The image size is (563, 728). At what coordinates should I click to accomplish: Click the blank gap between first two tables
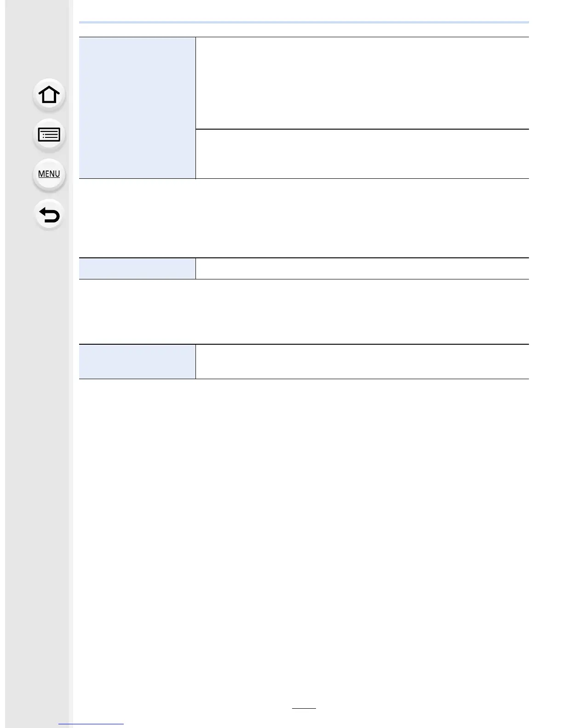pyautogui.click(x=304, y=218)
